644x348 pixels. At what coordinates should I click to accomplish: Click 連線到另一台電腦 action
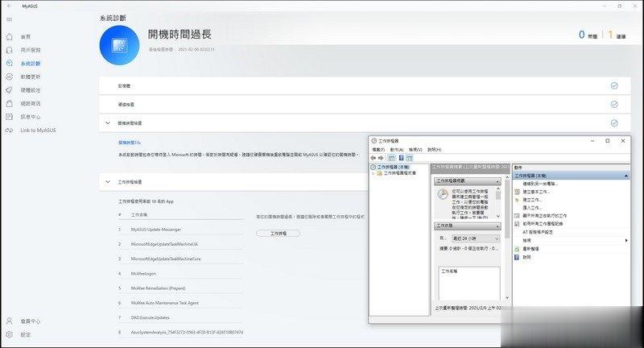(x=540, y=184)
